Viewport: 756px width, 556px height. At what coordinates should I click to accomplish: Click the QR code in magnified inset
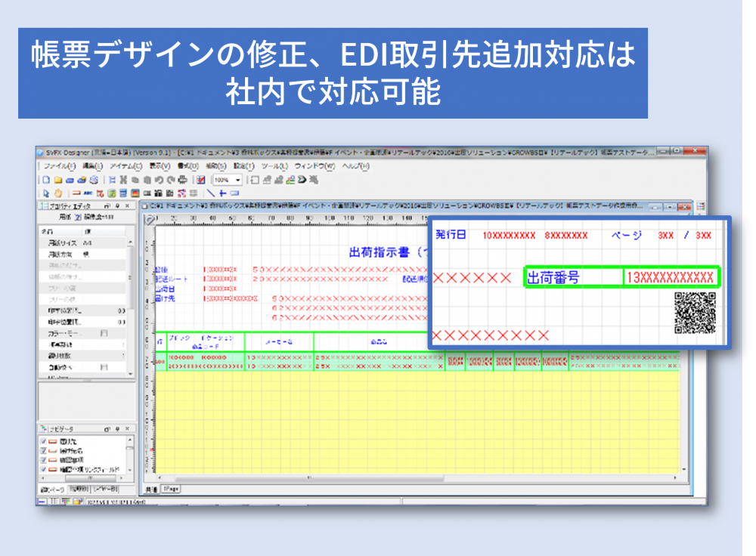pyautogui.click(x=695, y=313)
